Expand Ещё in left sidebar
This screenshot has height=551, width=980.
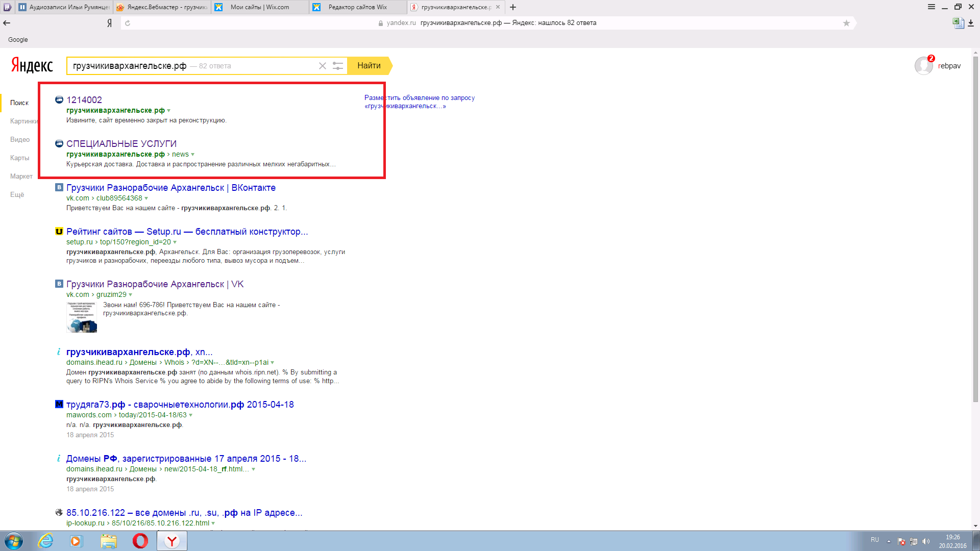17,194
